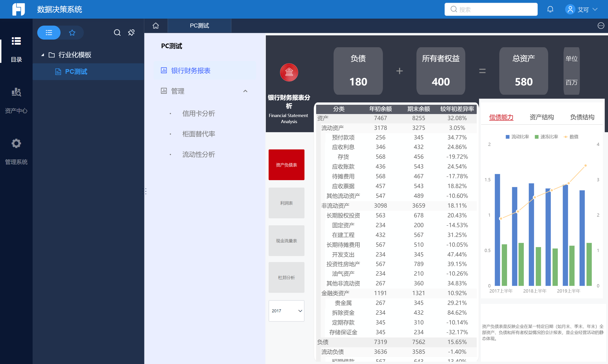Click the more options ellipsis icon
This screenshot has width=608, height=364.
[x=601, y=26]
